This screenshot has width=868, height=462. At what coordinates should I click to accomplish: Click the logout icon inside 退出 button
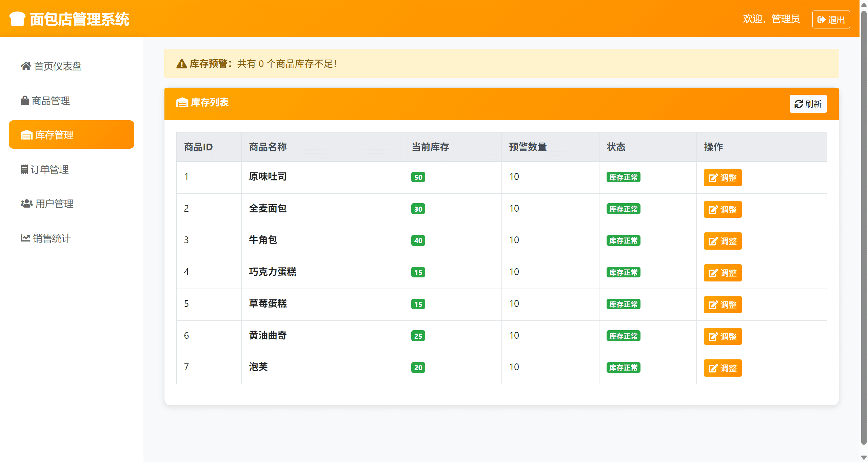click(822, 19)
